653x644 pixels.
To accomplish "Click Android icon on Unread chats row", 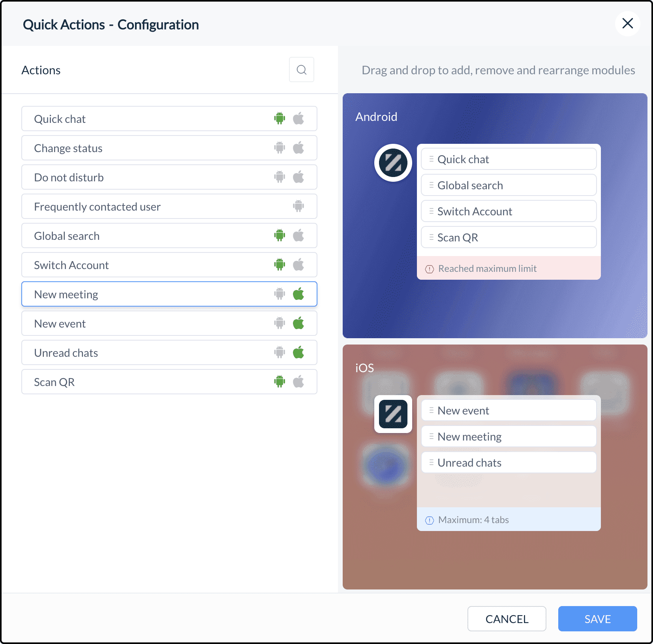I will coord(280,352).
